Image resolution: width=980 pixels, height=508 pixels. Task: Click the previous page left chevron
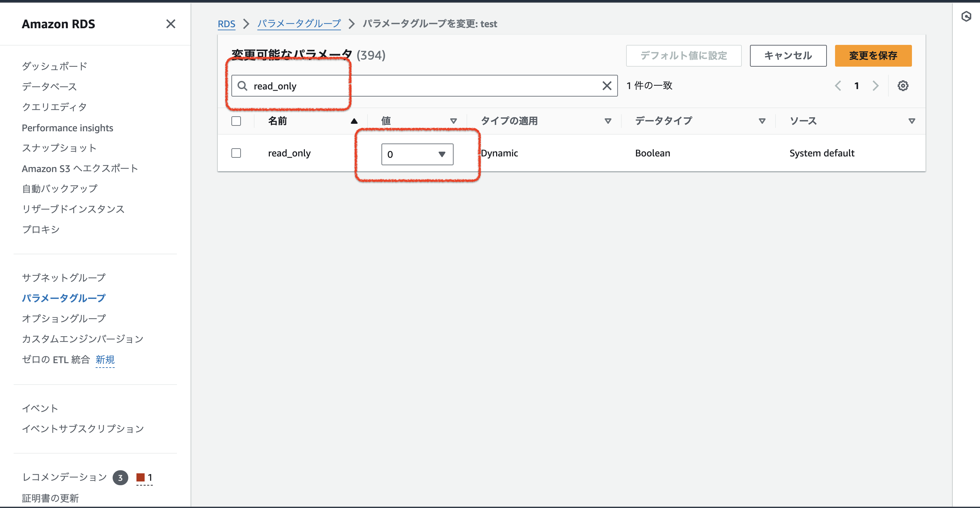pos(838,85)
